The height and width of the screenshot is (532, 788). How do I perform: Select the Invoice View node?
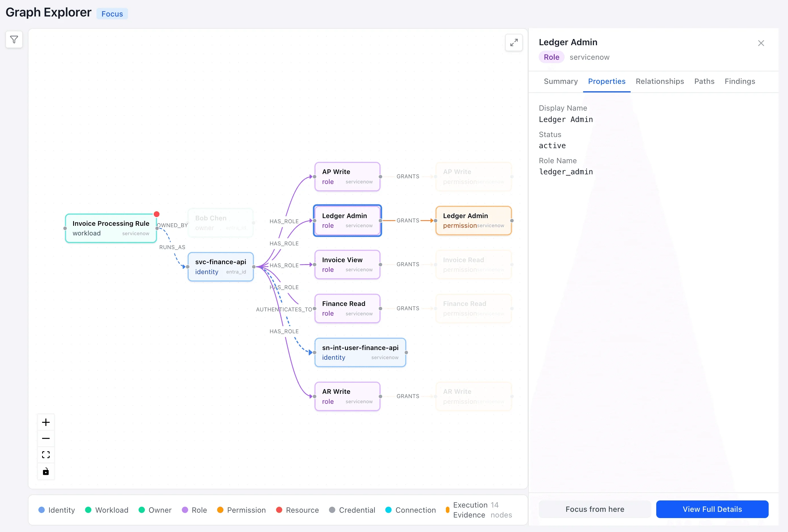pyautogui.click(x=347, y=264)
